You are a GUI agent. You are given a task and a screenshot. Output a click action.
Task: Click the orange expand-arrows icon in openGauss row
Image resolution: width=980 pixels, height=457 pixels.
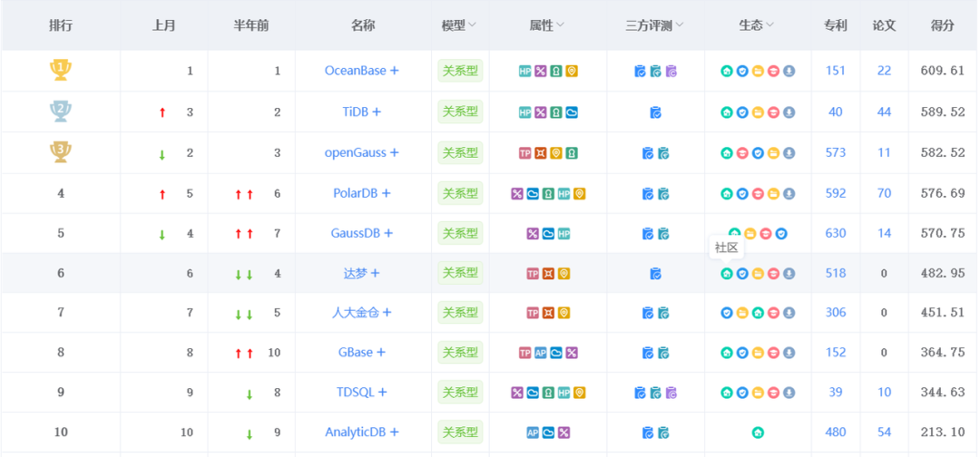pyautogui.click(x=541, y=153)
